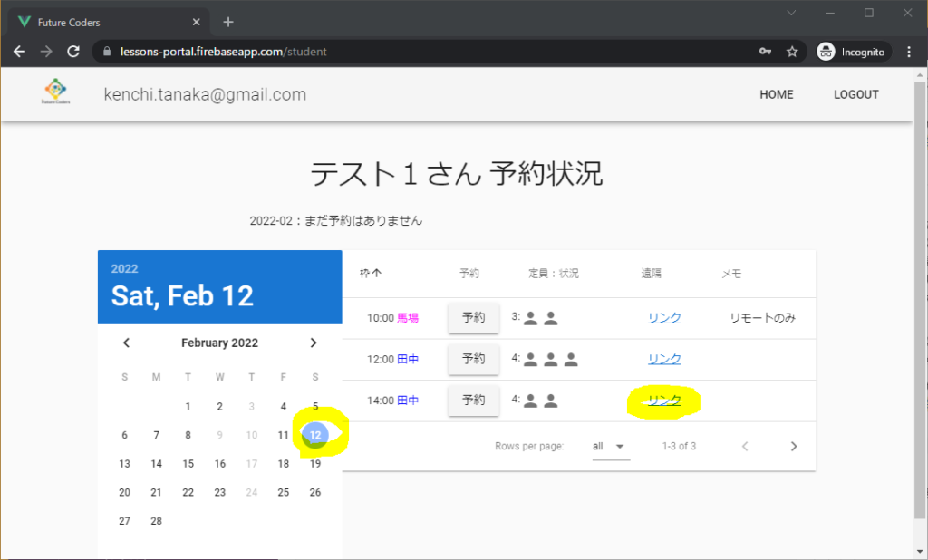Click the 14:00 田中 slot cell

click(x=392, y=401)
